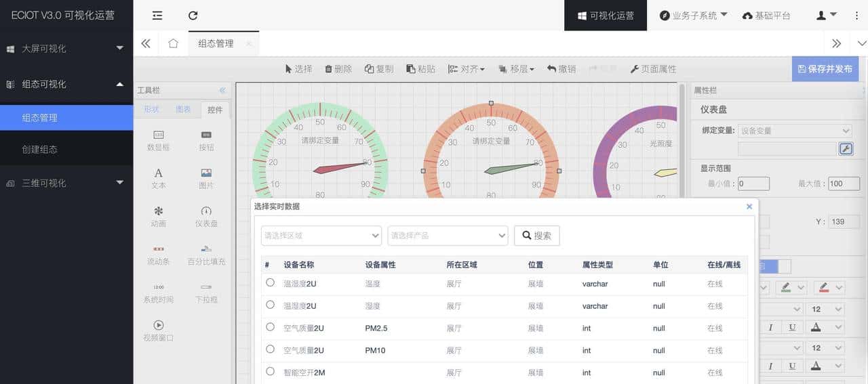The image size is (868, 384).
Task: Toggle the sidebar collapse menu icon
Action: [157, 15]
